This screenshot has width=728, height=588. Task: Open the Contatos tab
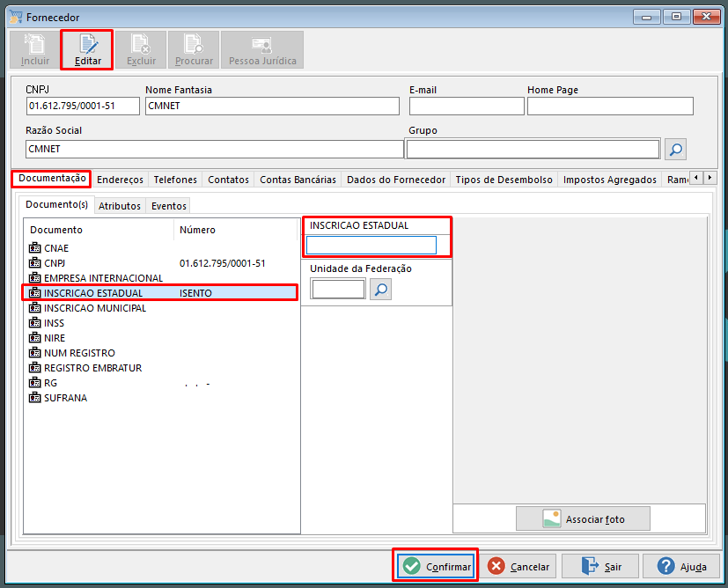[x=228, y=180]
